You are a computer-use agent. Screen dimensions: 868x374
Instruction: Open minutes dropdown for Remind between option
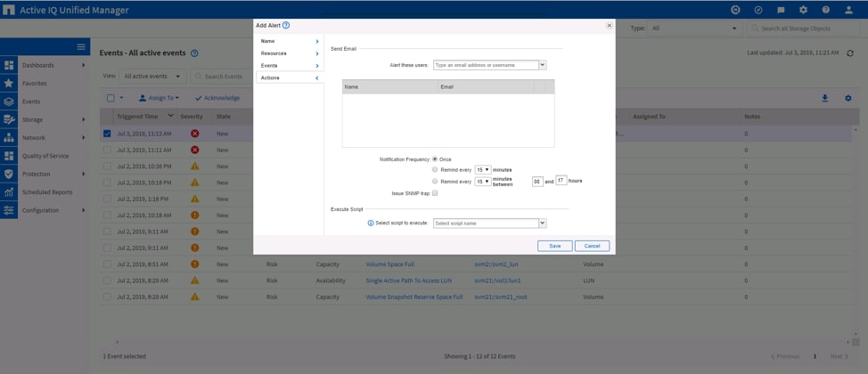pos(483,181)
